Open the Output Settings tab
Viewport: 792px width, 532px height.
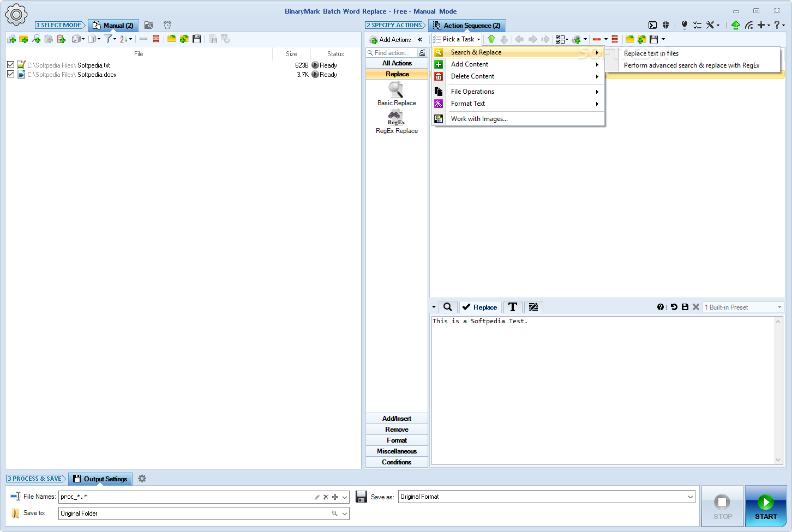[x=100, y=479]
